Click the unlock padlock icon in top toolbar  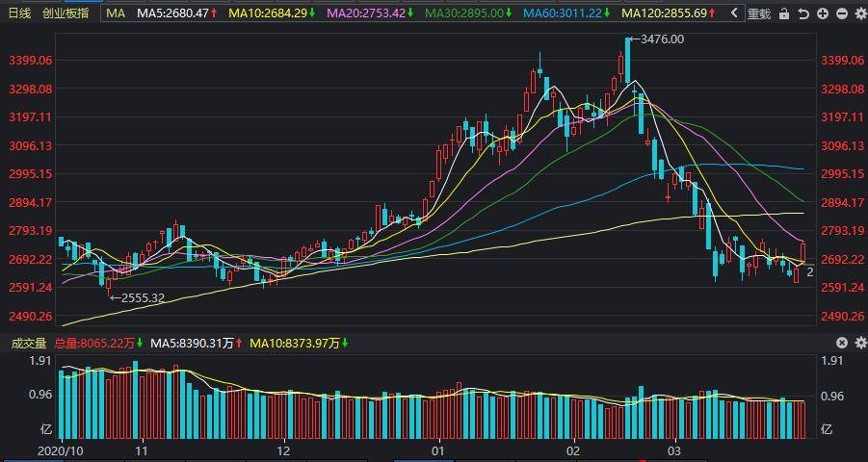pos(784,13)
